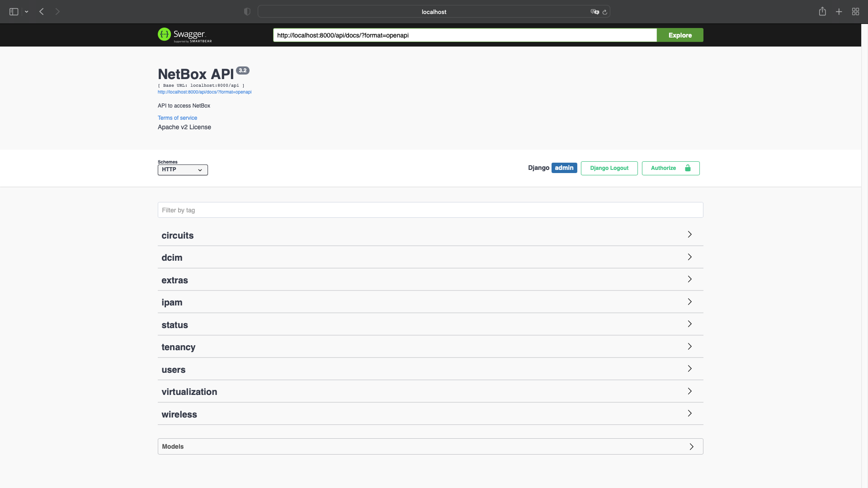Image resolution: width=868 pixels, height=488 pixels.
Task: Click the Explore button
Action: 680,35
